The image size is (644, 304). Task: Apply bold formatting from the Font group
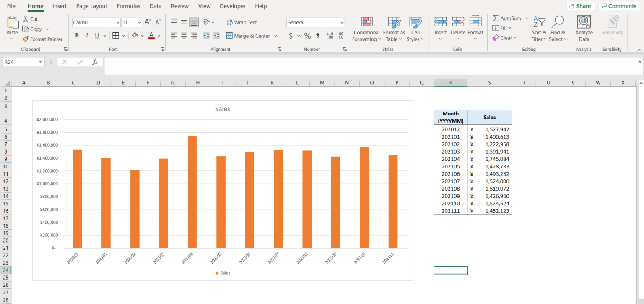[77, 35]
